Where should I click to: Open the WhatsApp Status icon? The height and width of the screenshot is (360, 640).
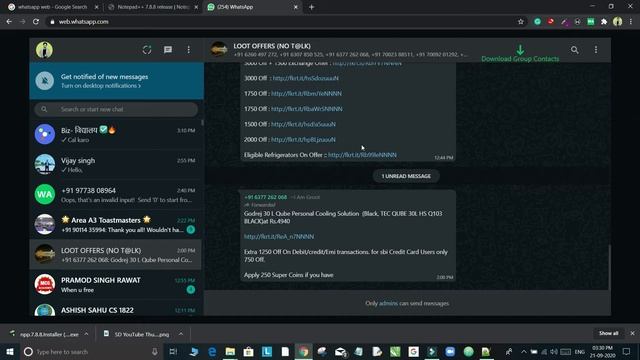[x=147, y=50]
